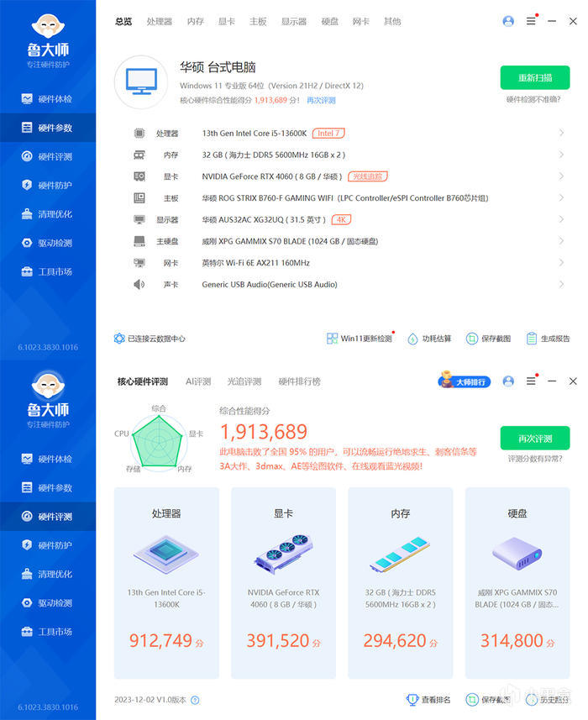Select the 总览 overview tab
588x720 pixels.
coord(123,22)
